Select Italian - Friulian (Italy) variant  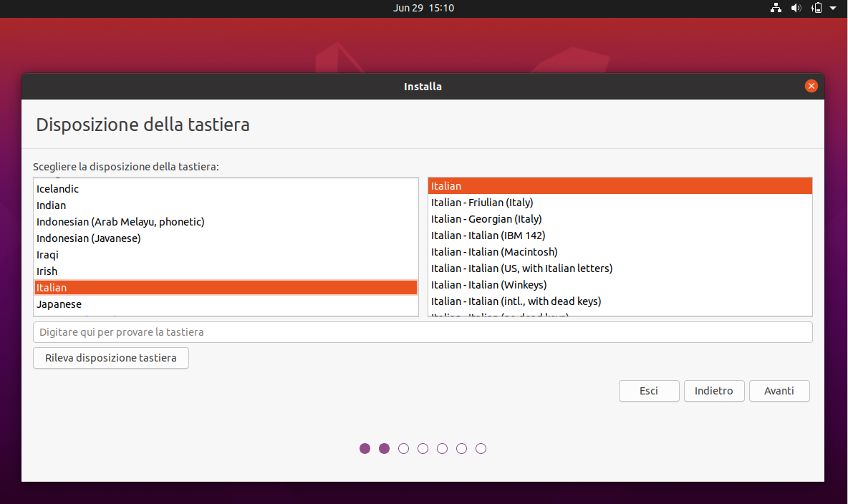pos(620,203)
